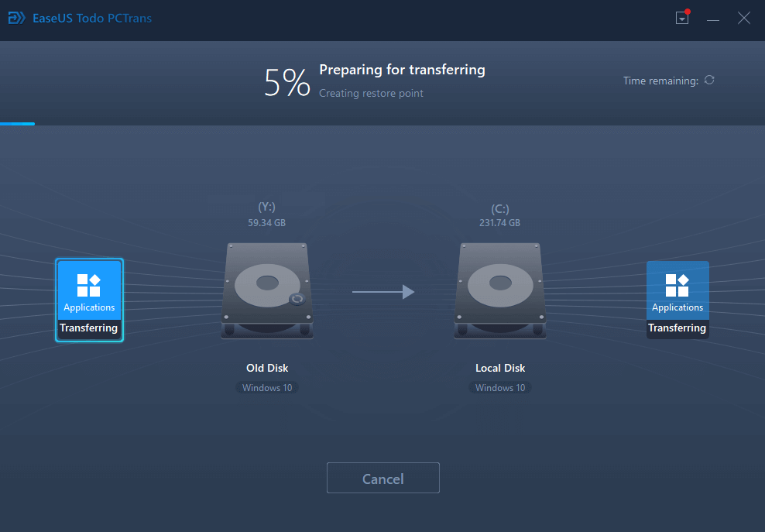Click the 'Preparing for transferring' heading
Image resolution: width=765 pixels, height=532 pixels.
(402, 70)
